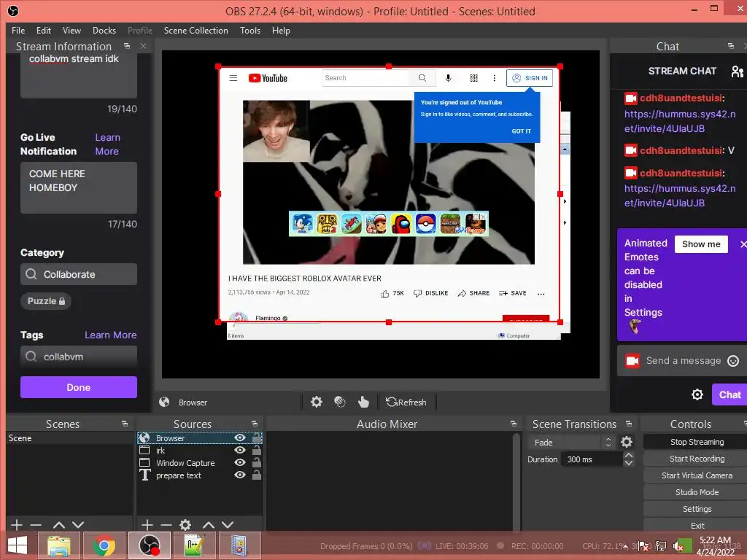Open stream chat users list icon
The width and height of the screenshot is (747, 560).
737,71
